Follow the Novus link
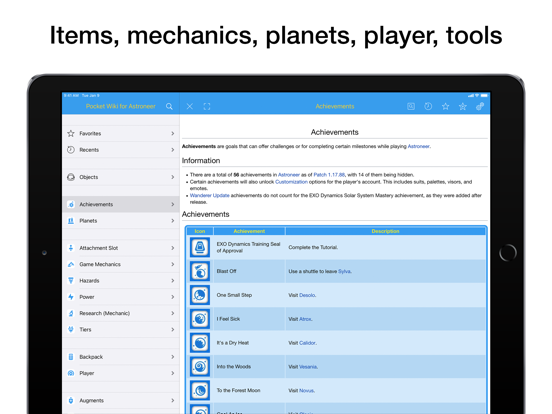This screenshot has height=414, width=552. point(306,391)
